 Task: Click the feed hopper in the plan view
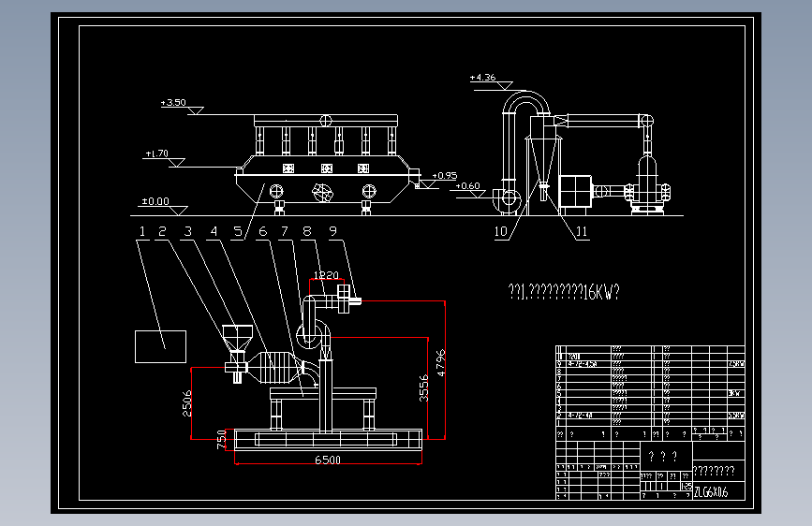(x=238, y=338)
